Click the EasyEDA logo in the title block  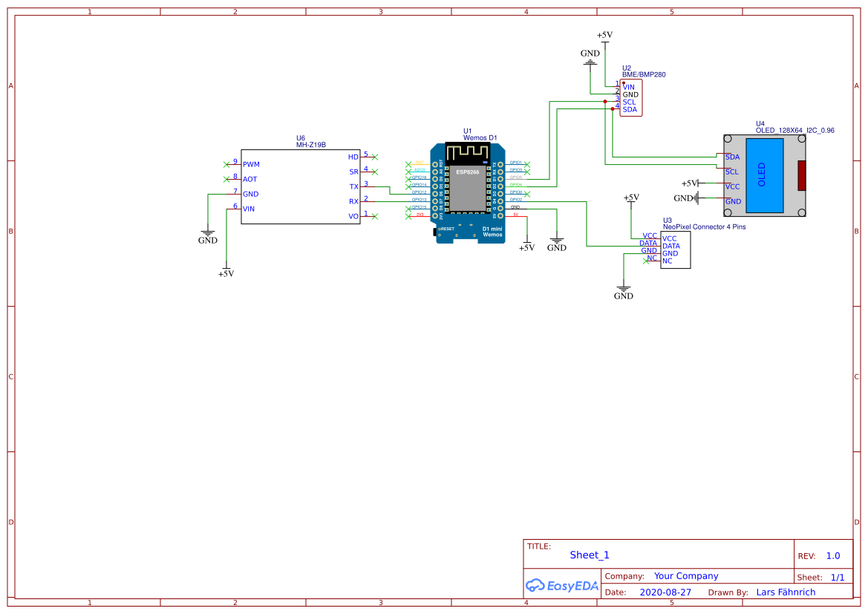(561, 586)
